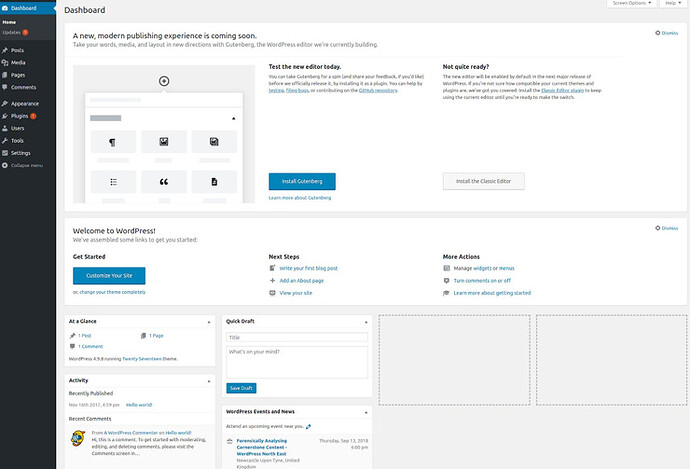Collapse the admin sidebar menu

point(23,165)
